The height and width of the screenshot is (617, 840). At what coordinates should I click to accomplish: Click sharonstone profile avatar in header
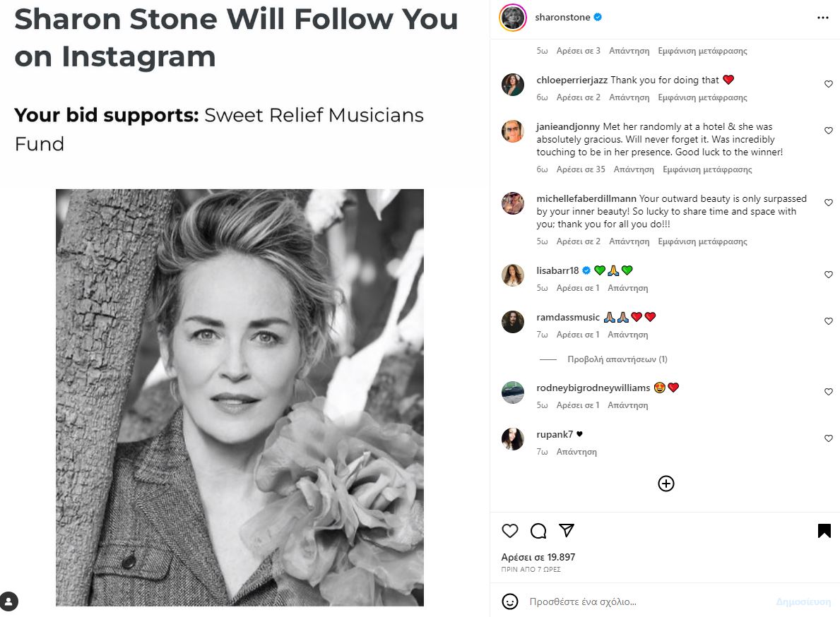pos(512,18)
